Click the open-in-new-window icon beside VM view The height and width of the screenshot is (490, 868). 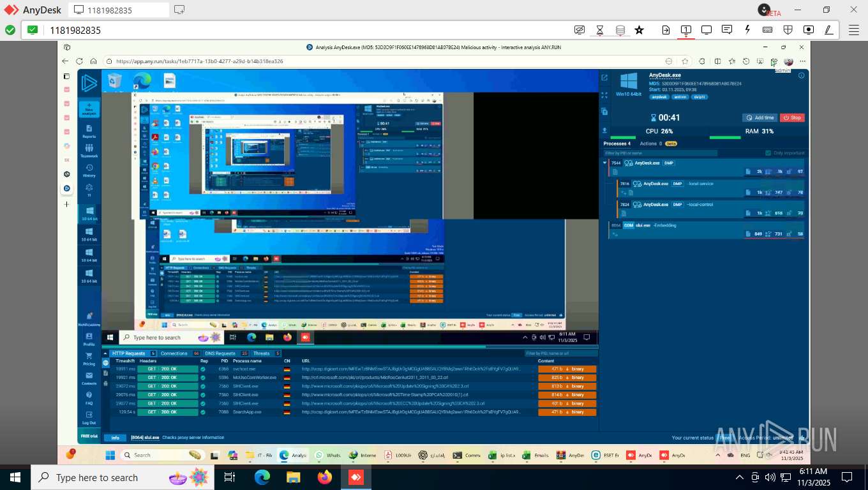click(604, 78)
